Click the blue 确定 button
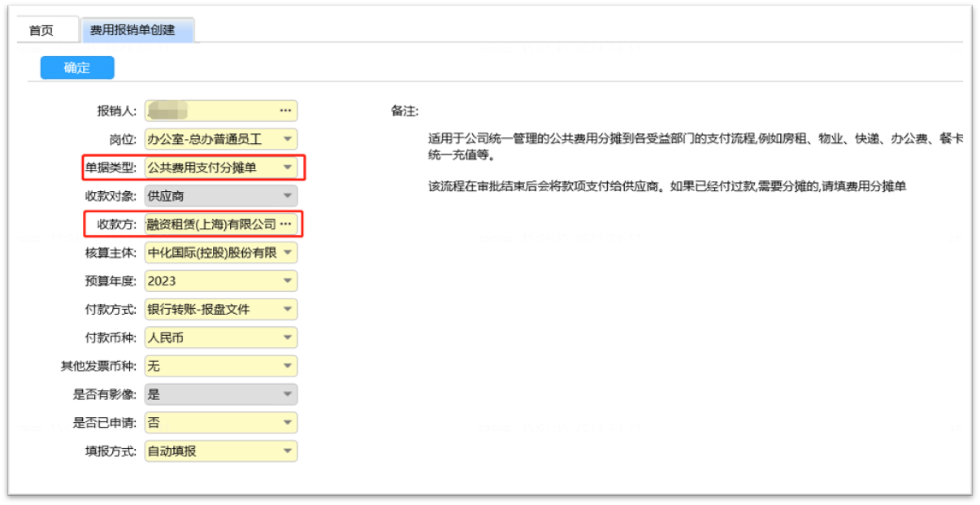980x505 pixels. coord(77,67)
